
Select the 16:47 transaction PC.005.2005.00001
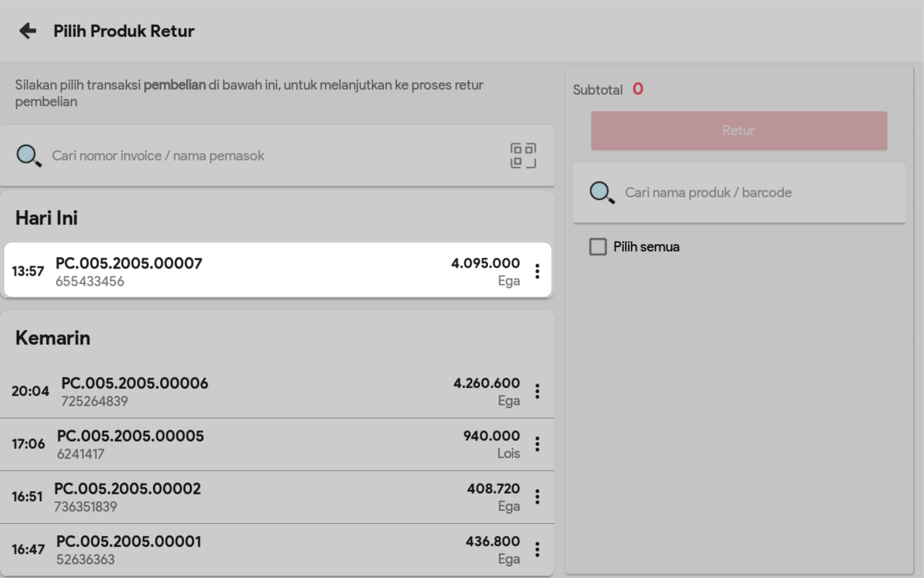pos(267,549)
